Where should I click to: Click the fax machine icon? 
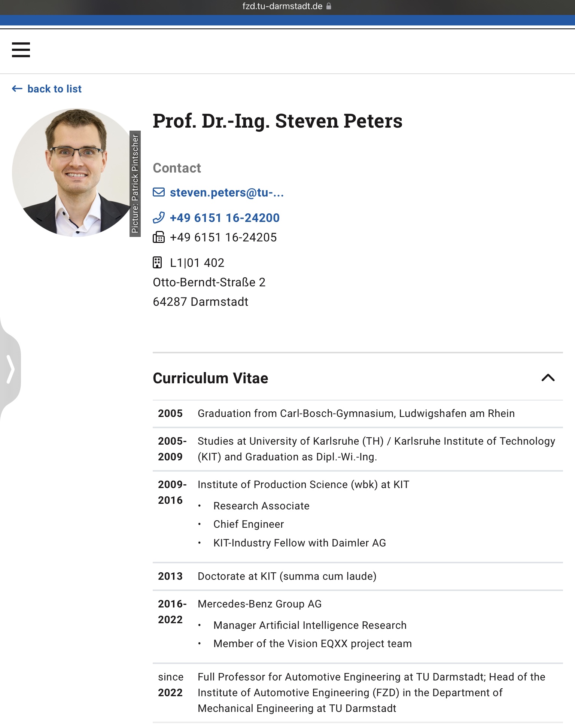(x=159, y=237)
